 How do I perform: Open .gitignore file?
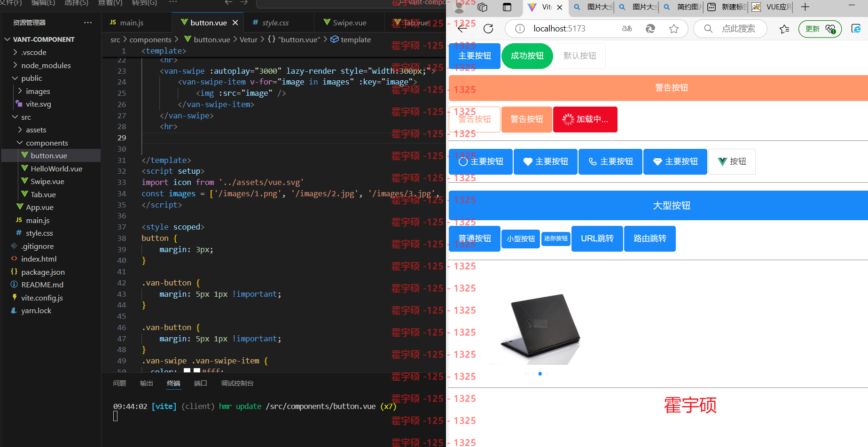pyautogui.click(x=37, y=246)
